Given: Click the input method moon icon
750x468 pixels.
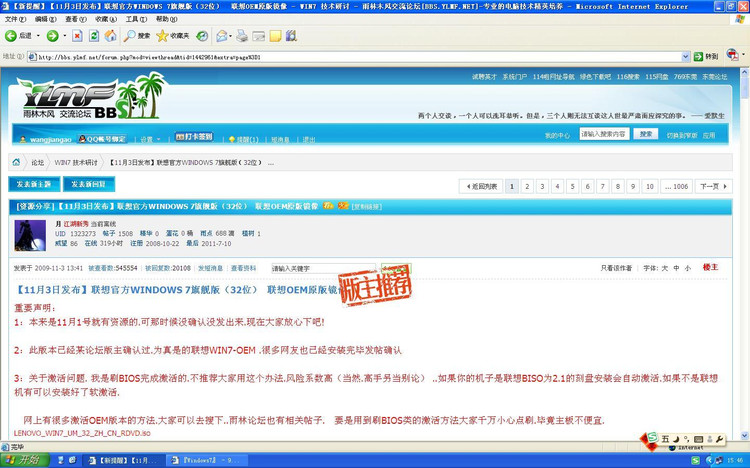Looking at the screenshot, I should [676, 439].
